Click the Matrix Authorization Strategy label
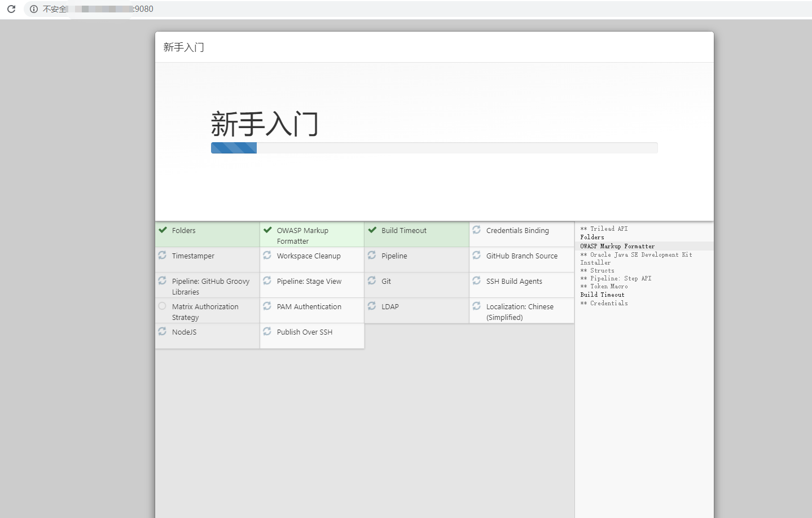The image size is (812, 518). coord(205,312)
